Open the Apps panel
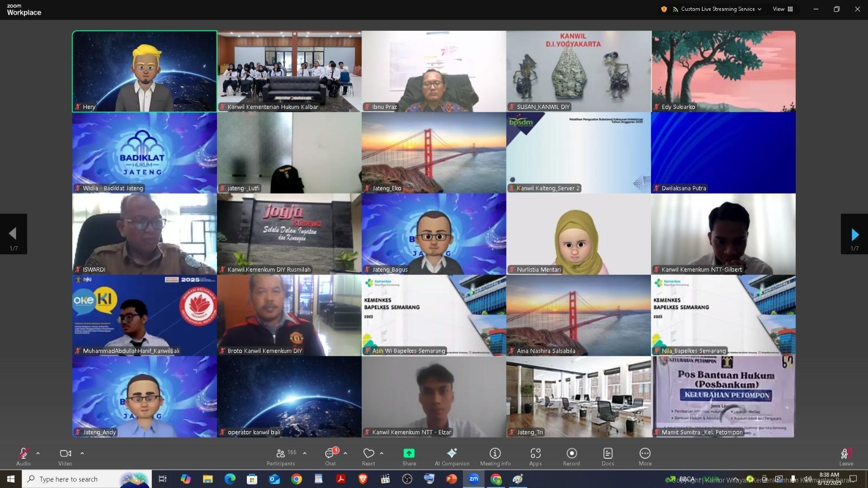Image resolution: width=868 pixels, height=488 pixels. (535, 456)
